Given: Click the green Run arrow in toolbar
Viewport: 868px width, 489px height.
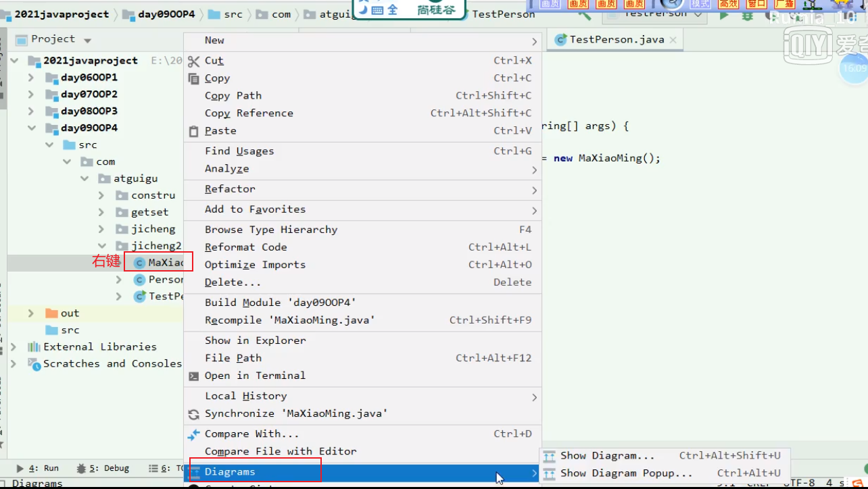Looking at the screenshot, I should click(724, 16).
